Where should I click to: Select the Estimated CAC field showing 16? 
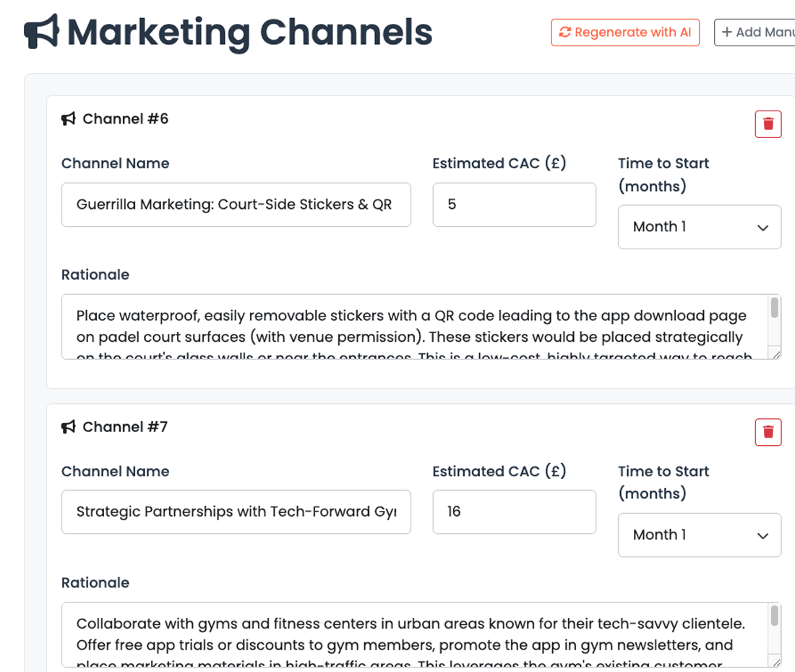pos(514,512)
